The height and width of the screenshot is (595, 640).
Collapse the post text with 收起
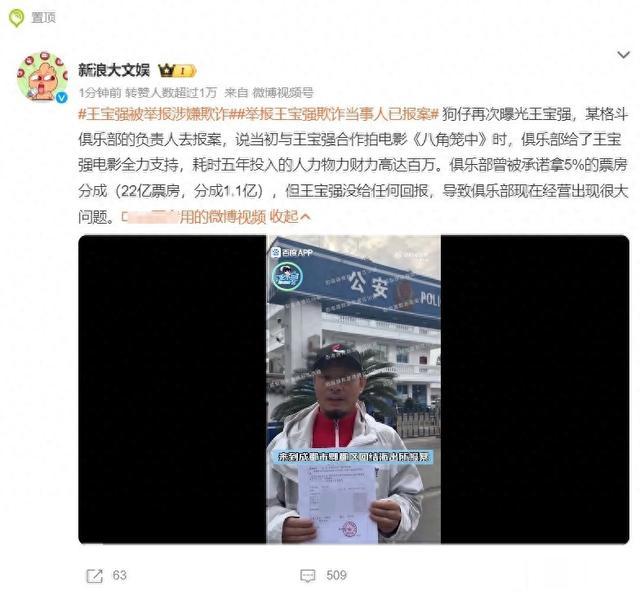290,217
